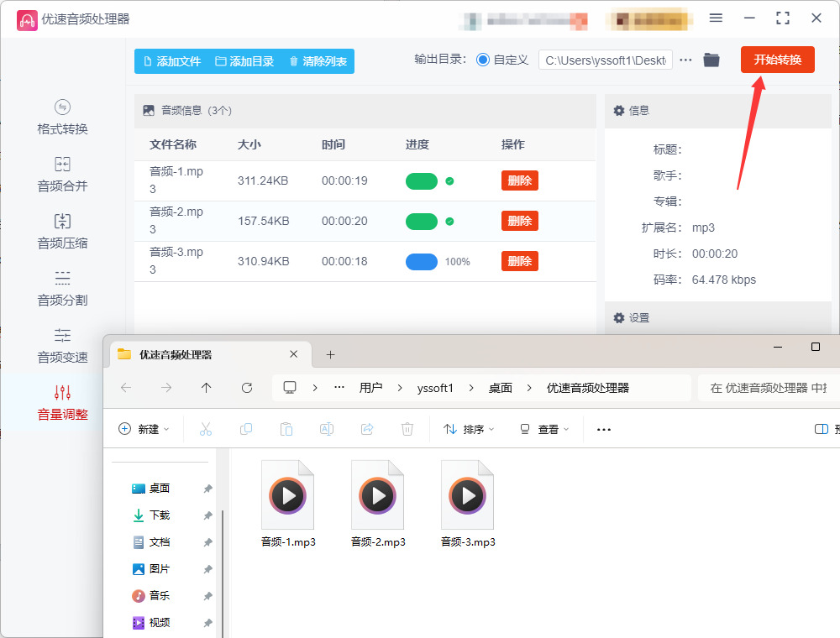840x638 pixels.
Task: Click the 添加目录 add folder button
Action: [x=244, y=61]
